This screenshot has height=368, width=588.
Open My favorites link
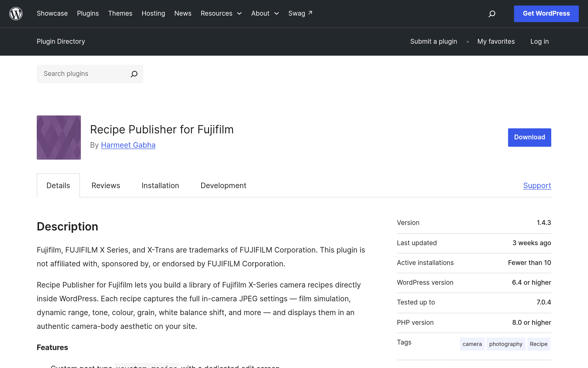point(496,41)
